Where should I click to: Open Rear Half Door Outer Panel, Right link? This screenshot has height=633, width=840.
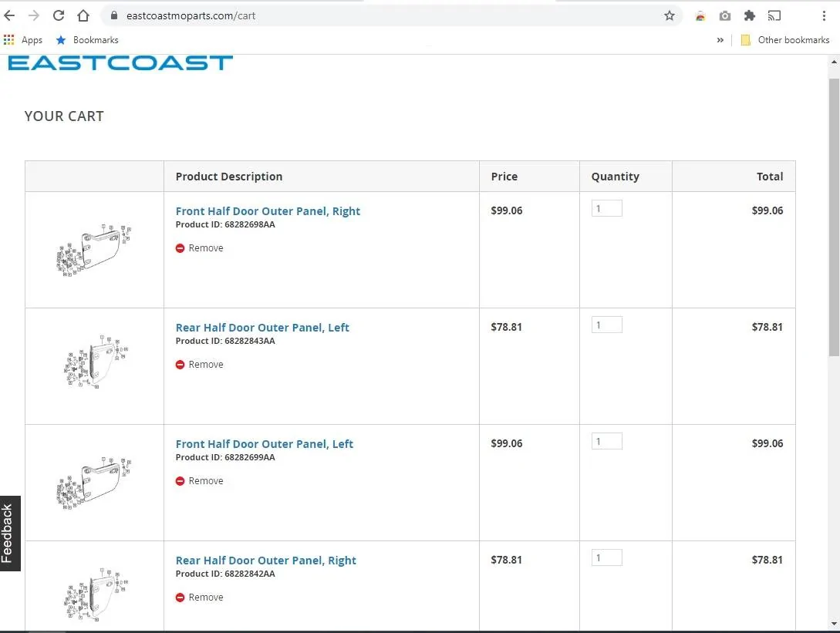pyautogui.click(x=265, y=561)
